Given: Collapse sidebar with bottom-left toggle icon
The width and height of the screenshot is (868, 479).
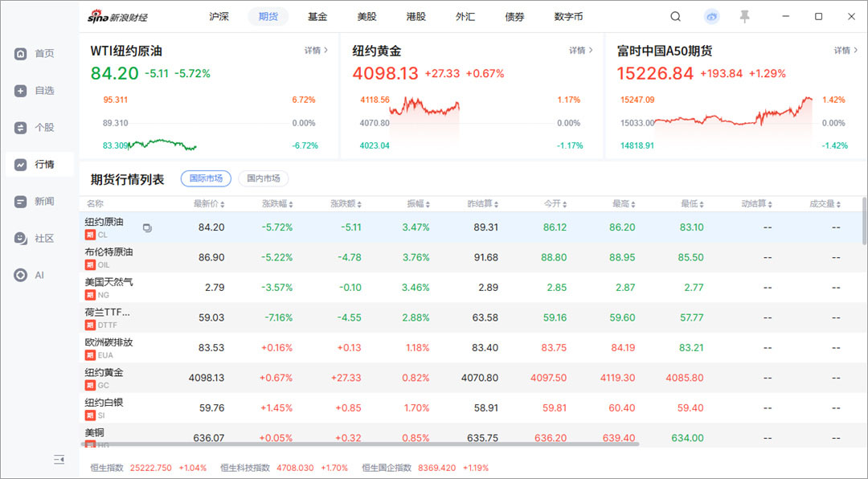Looking at the screenshot, I should [x=59, y=459].
